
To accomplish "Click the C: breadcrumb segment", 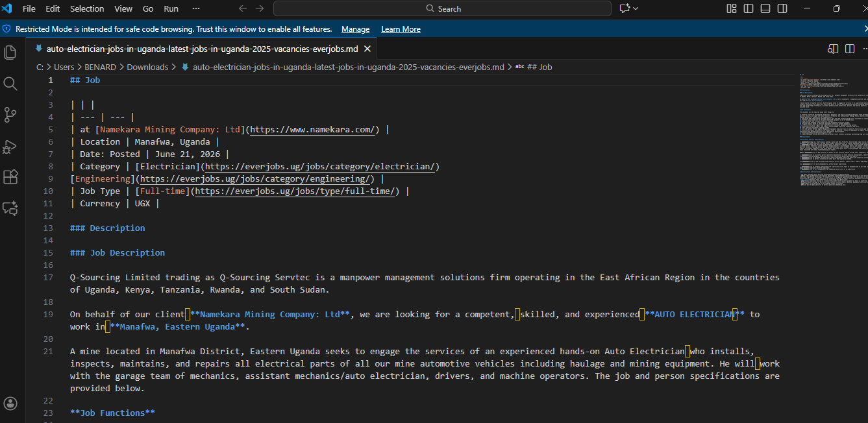I will coord(40,67).
